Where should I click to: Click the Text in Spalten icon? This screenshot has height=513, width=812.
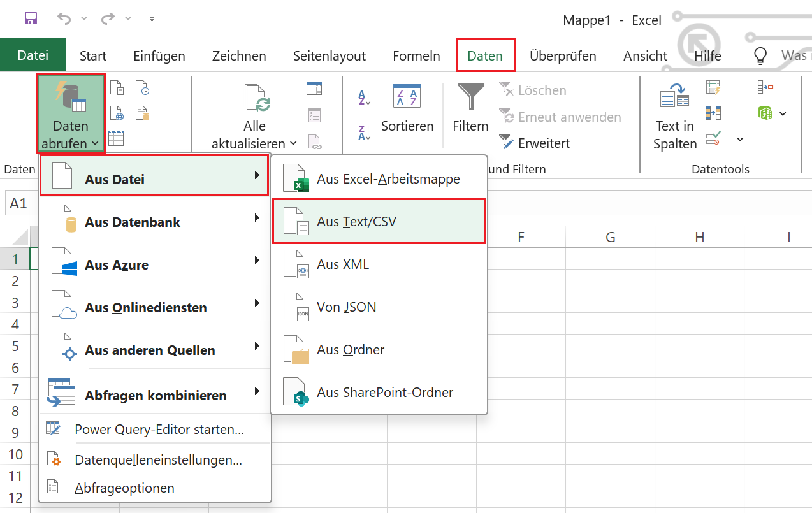(674, 98)
